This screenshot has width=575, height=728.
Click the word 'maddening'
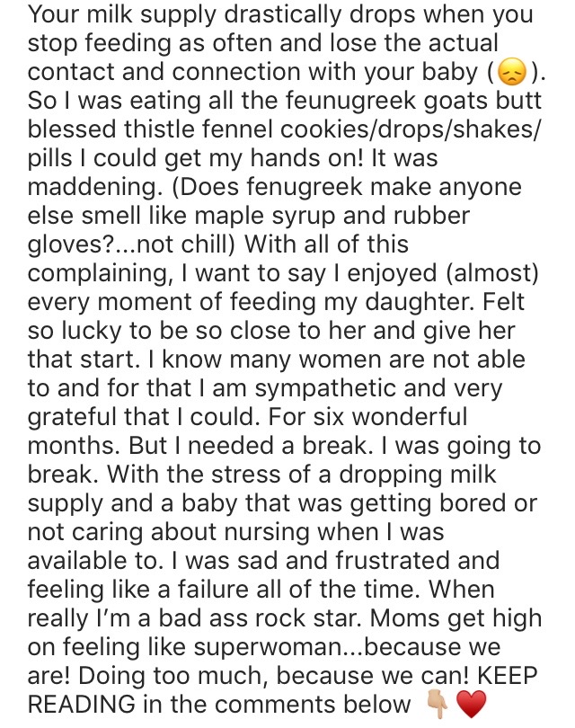[92, 187]
